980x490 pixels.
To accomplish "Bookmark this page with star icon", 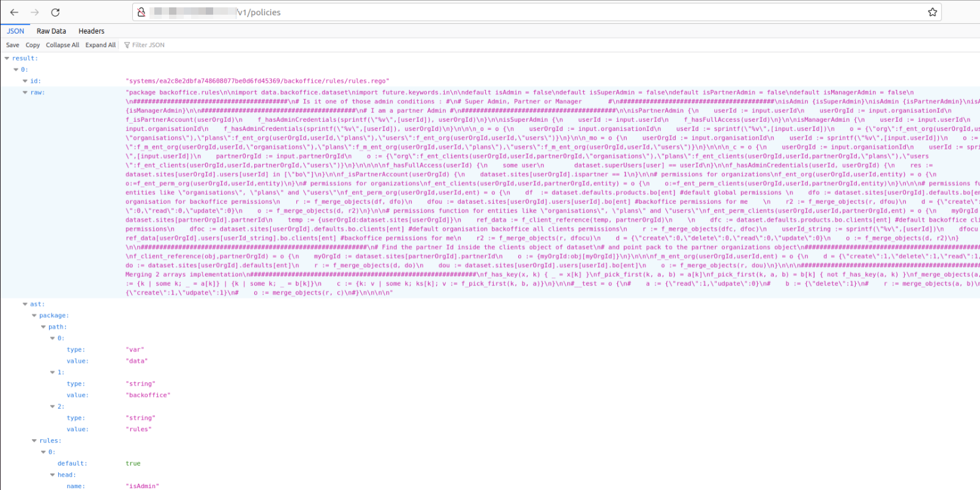I will click(x=932, y=12).
